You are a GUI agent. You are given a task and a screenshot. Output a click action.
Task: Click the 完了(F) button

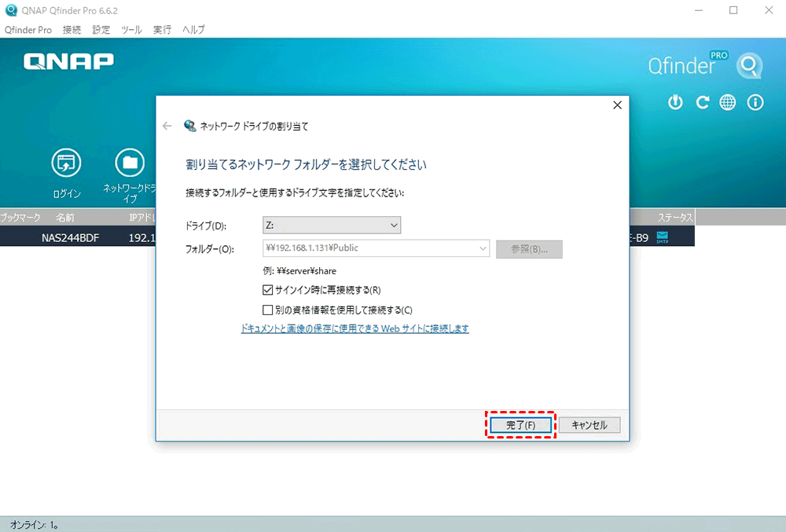pyautogui.click(x=520, y=425)
